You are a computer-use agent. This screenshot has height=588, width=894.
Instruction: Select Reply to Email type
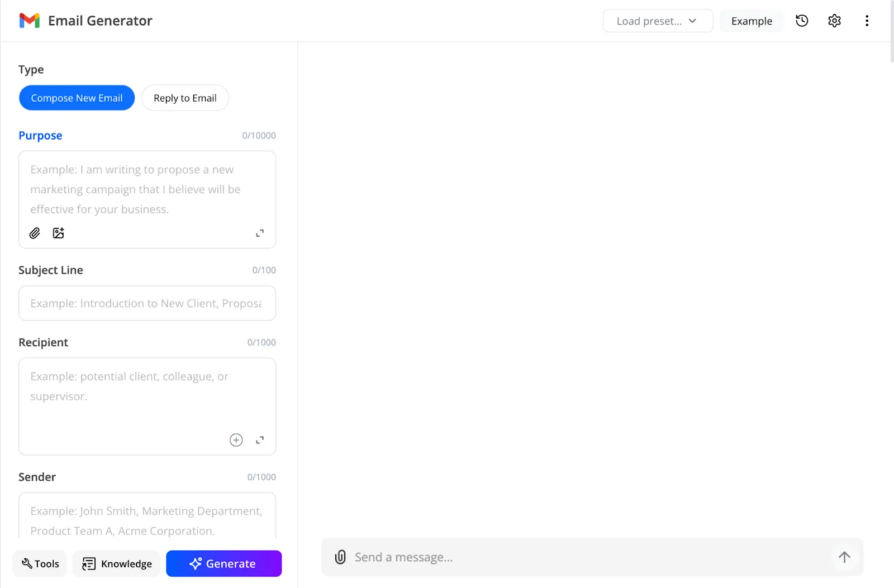tap(185, 98)
